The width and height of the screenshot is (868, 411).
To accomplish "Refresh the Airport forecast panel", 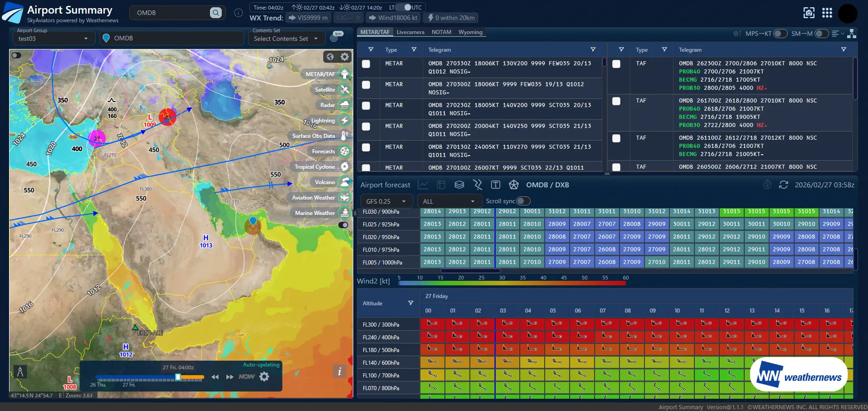I will [x=783, y=185].
